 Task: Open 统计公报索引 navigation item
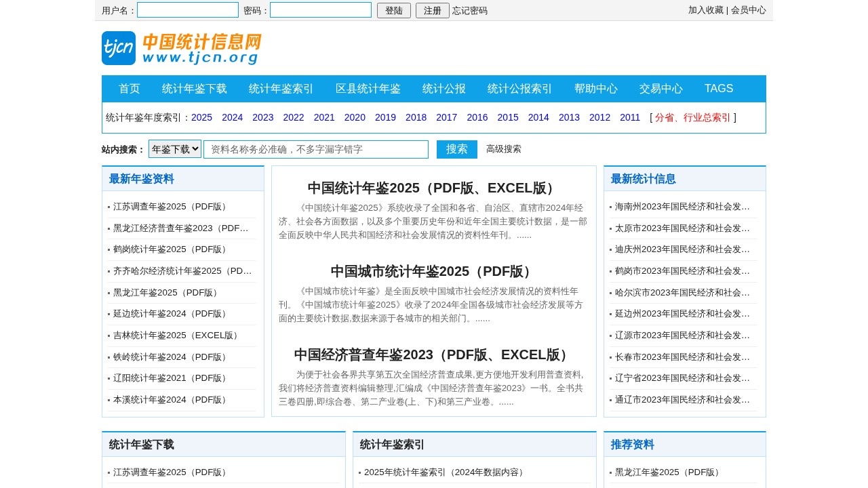click(520, 89)
